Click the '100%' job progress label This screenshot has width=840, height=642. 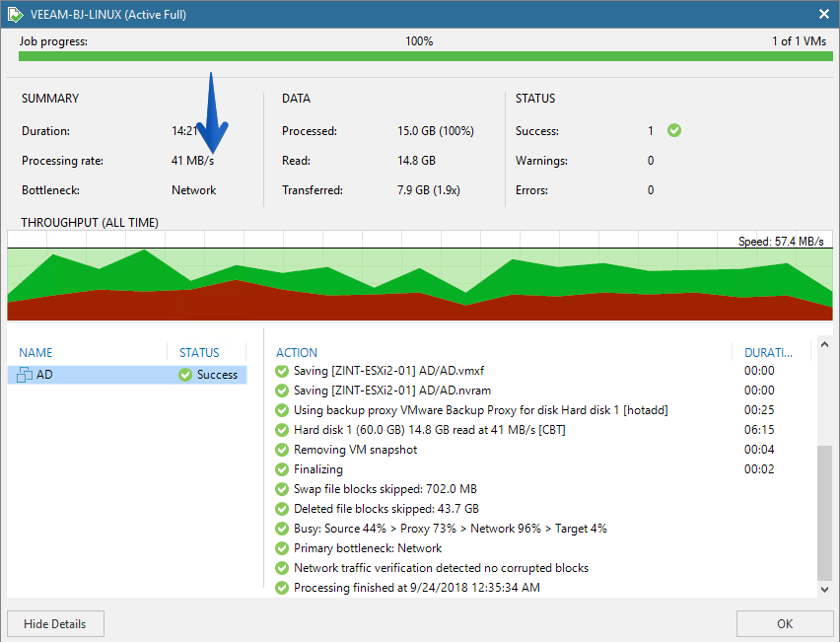point(419,41)
